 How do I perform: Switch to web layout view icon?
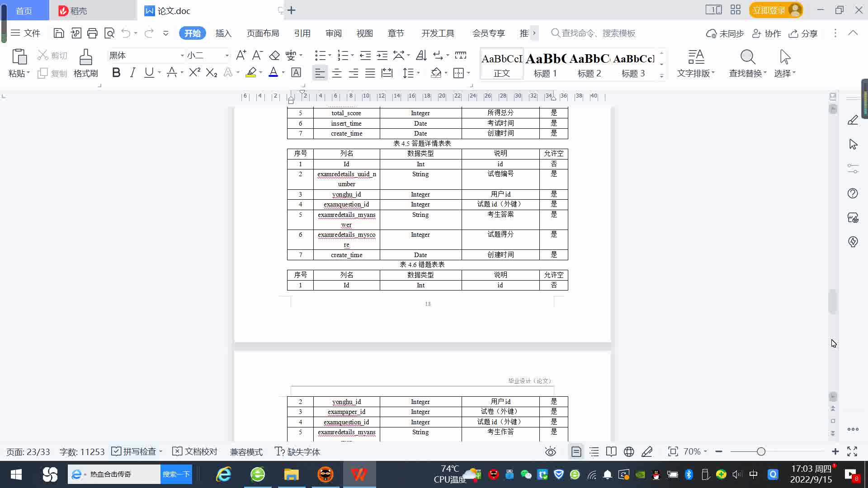(x=629, y=452)
